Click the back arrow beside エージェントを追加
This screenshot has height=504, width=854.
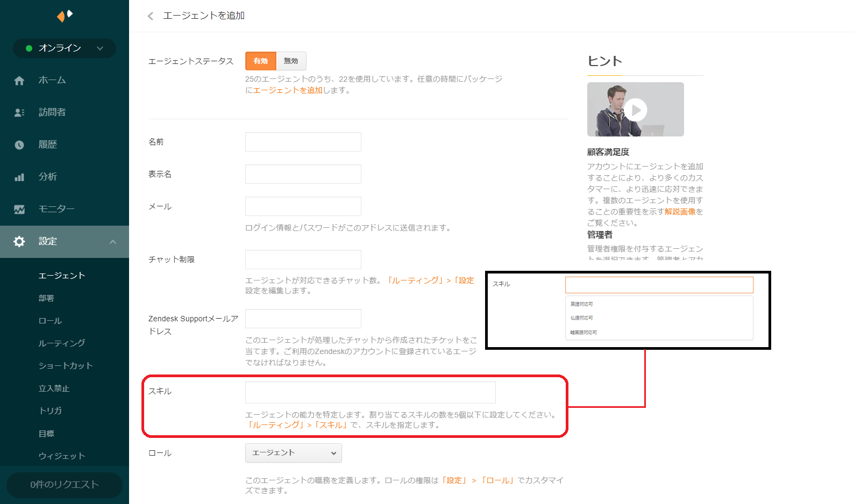[x=151, y=16]
